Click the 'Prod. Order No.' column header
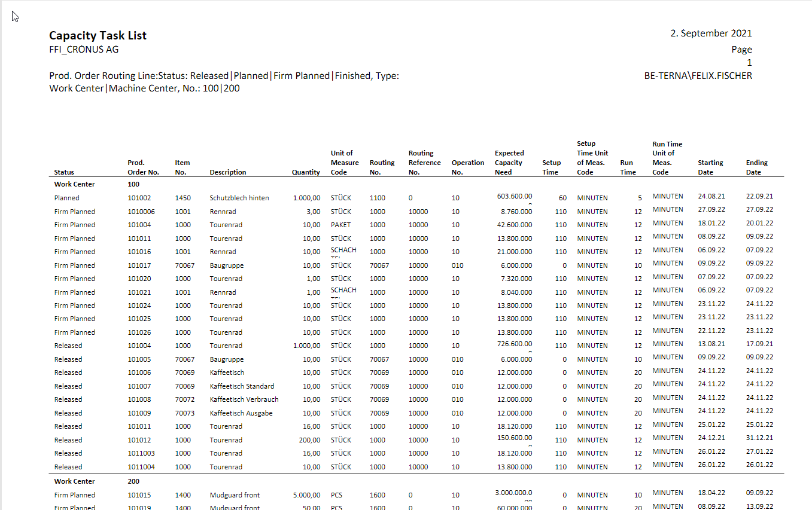812x510 pixels. [143, 167]
